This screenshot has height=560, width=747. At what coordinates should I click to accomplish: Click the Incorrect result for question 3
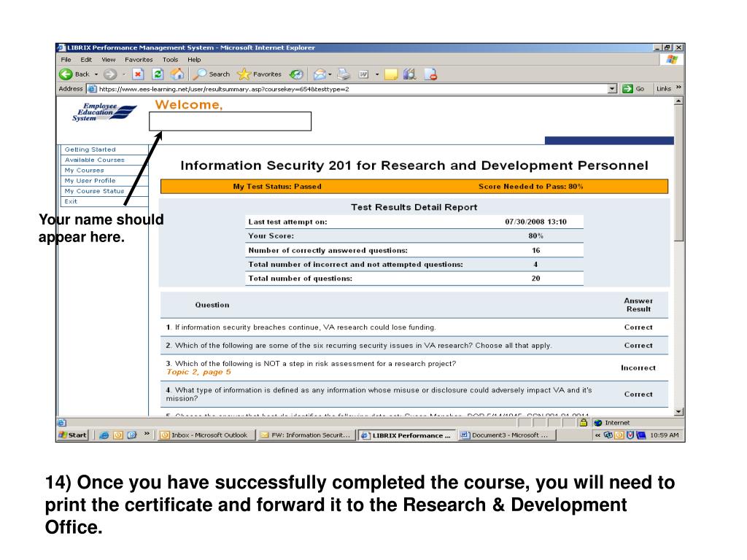[x=638, y=367]
